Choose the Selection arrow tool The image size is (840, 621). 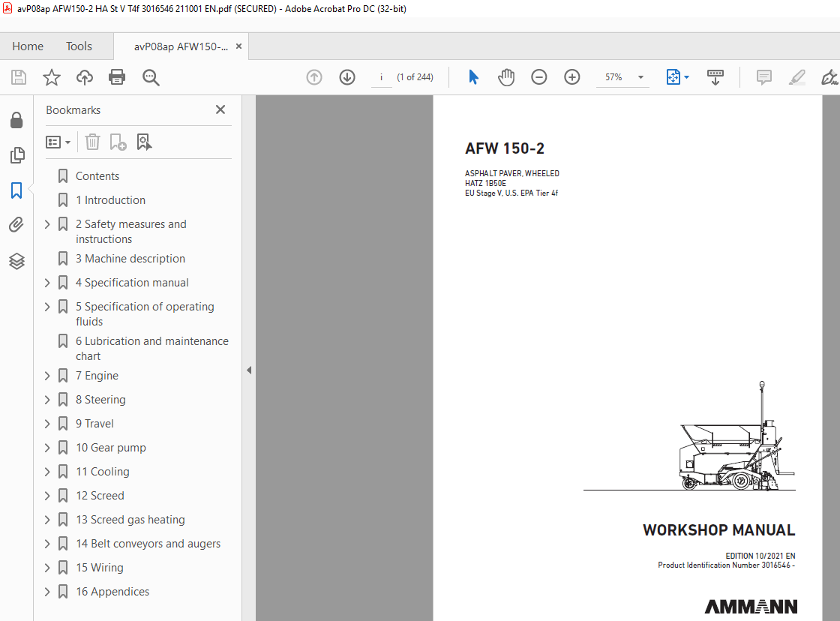pos(473,77)
